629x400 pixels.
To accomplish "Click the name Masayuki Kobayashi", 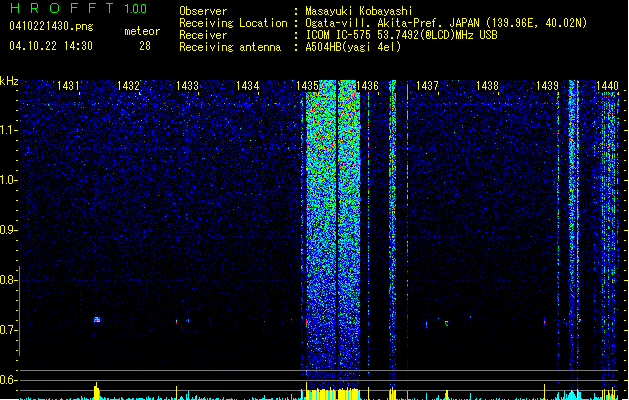I will coord(359,11).
